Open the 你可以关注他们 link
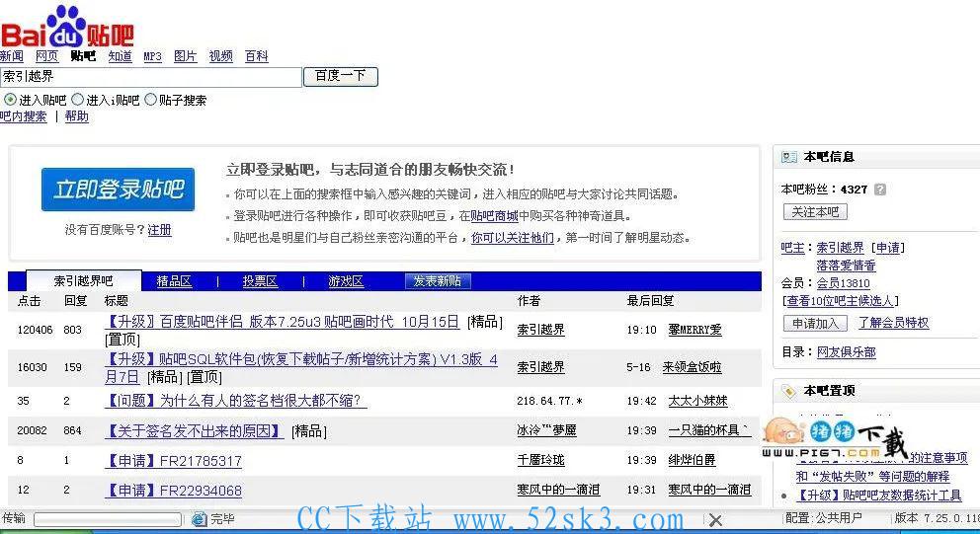 point(513,238)
